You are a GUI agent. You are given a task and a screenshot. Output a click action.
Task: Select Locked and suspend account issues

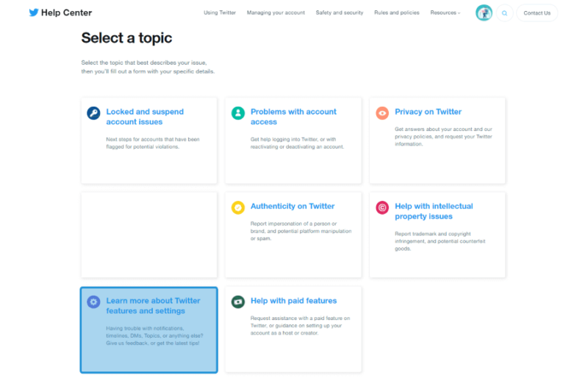coord(145,117)
